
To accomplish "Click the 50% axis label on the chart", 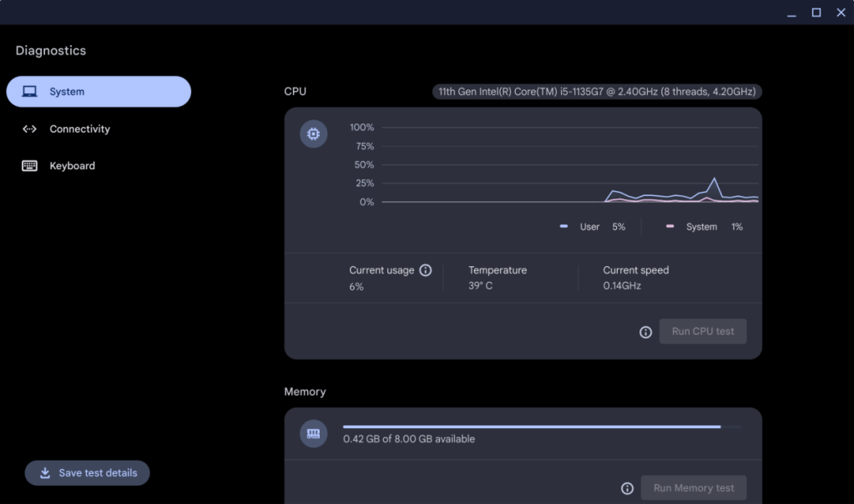I will 364,165.
